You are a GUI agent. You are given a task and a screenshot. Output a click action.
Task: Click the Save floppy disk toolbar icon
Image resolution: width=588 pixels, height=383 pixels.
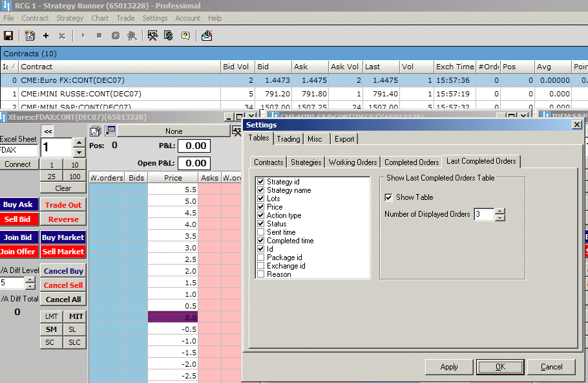[8, 36]
